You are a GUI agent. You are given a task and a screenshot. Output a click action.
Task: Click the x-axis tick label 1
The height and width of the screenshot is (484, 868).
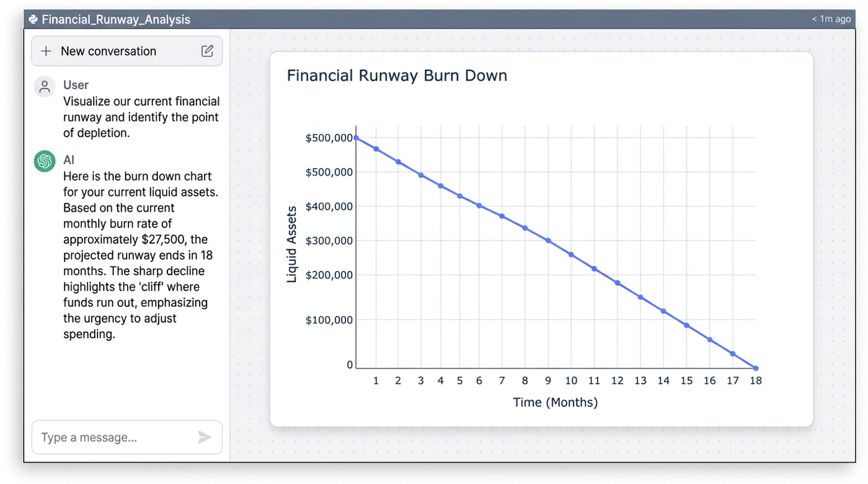point(376,381)
